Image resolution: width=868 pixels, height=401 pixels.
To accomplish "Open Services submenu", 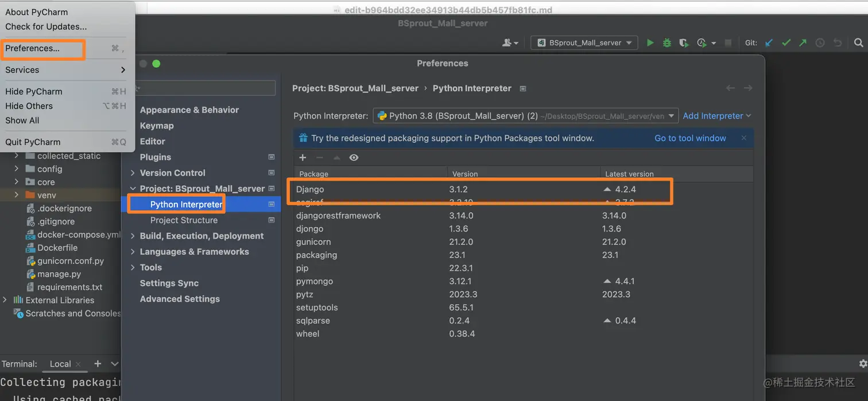I will 65,70.
